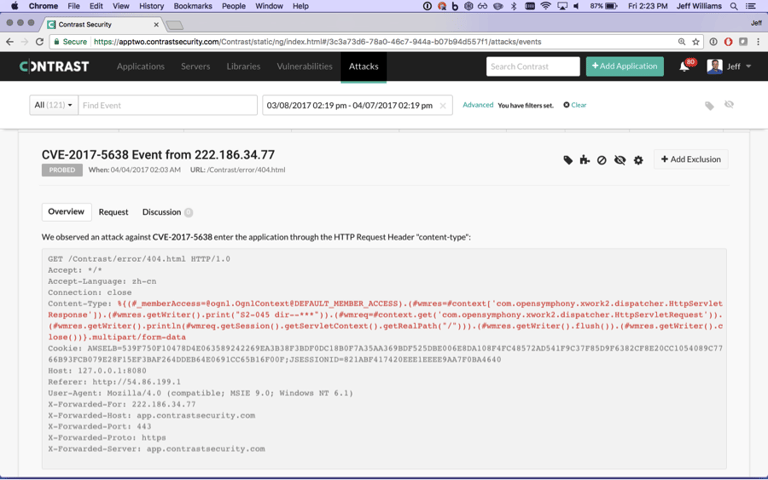The width and height of the screenshot is (768, 480).
Task: Click the Contrast logo in navigation bar
Action: point(54,67)
